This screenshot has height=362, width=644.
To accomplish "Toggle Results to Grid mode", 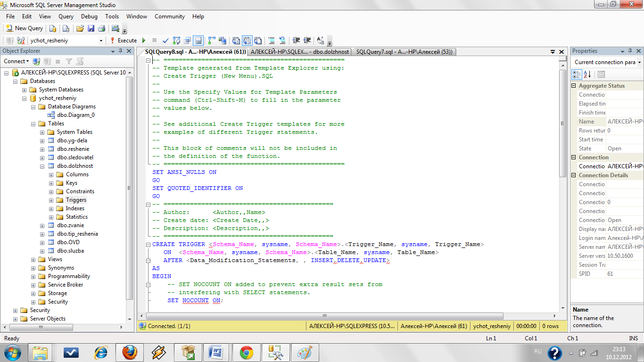I will (247, 41).
